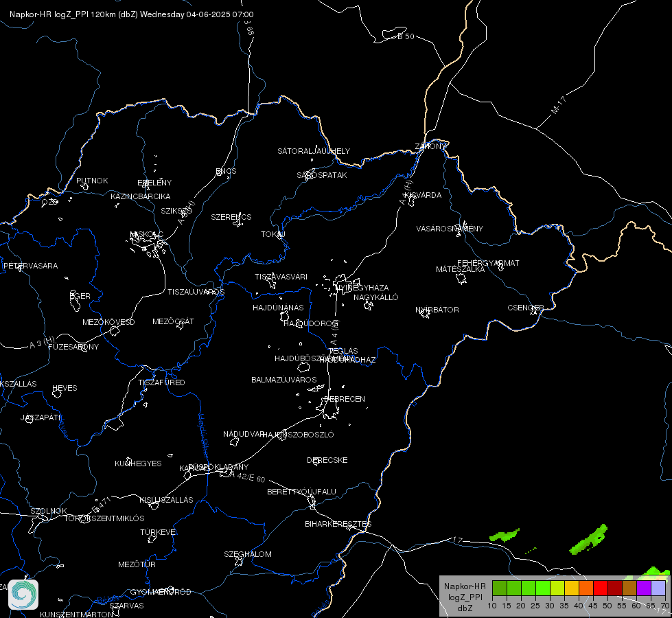
Task: Click the TISZAÚJVÁROS label
Action: (196, 292)
